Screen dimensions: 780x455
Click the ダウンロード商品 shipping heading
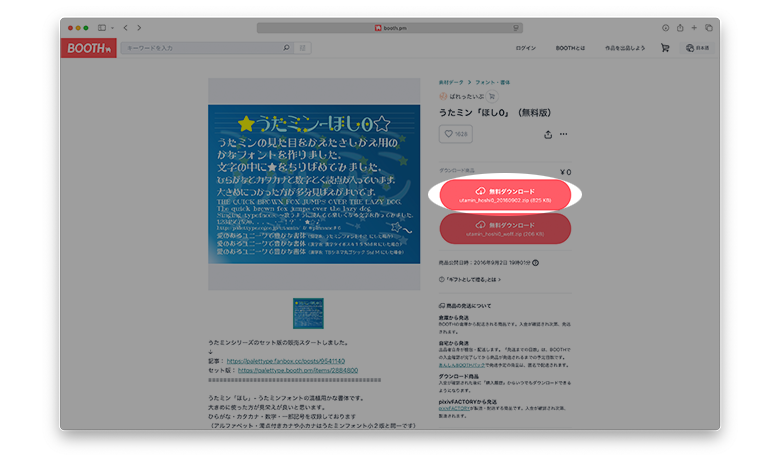458,376
